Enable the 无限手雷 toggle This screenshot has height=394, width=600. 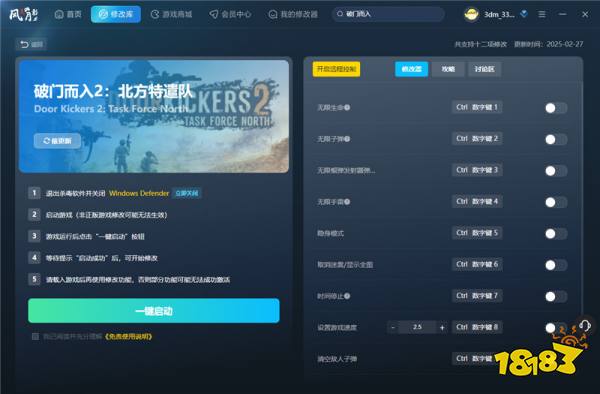pyautogui.click(x=556, y=202)
